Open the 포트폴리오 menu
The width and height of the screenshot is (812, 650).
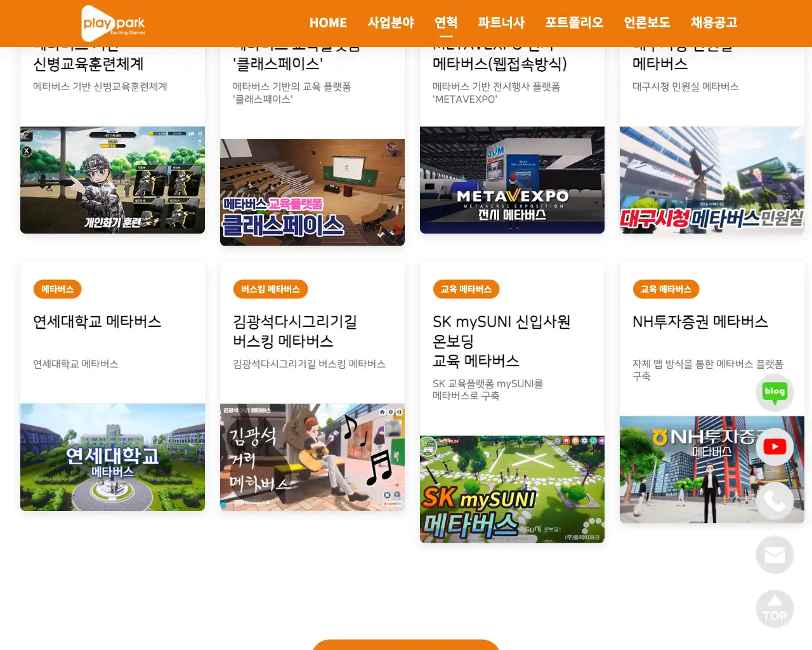(574, 23)
